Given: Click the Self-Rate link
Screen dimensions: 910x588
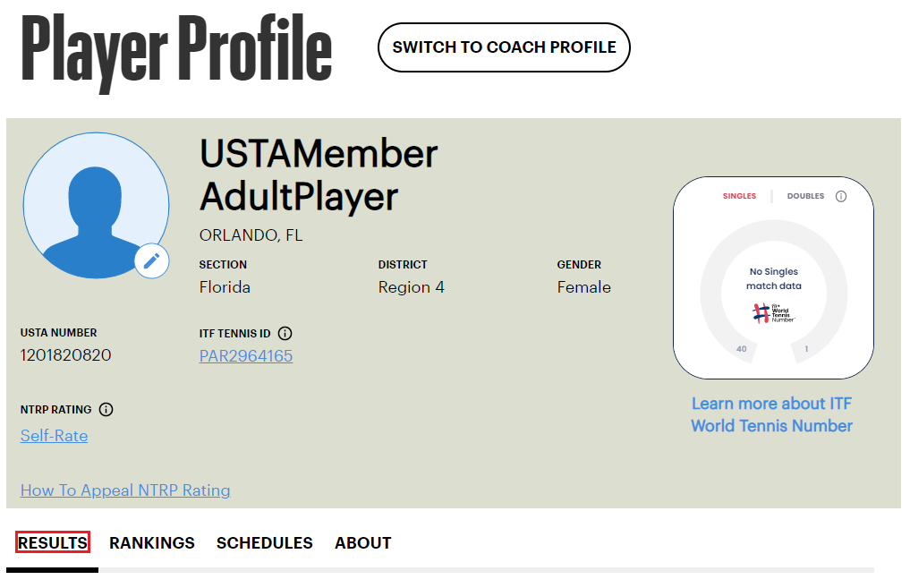Looking at the screenshot, I should coord(54,436).
